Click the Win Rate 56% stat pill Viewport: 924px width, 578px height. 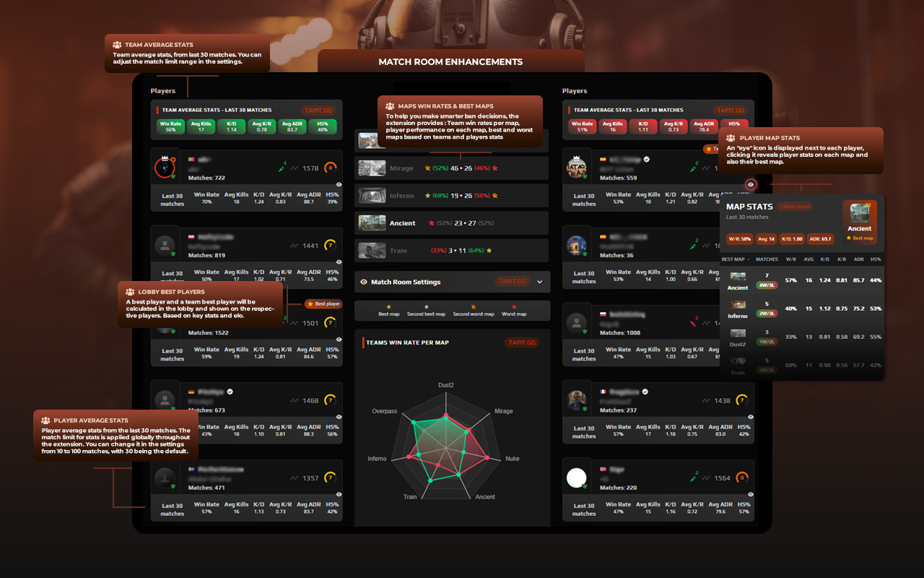pos(170,127)
